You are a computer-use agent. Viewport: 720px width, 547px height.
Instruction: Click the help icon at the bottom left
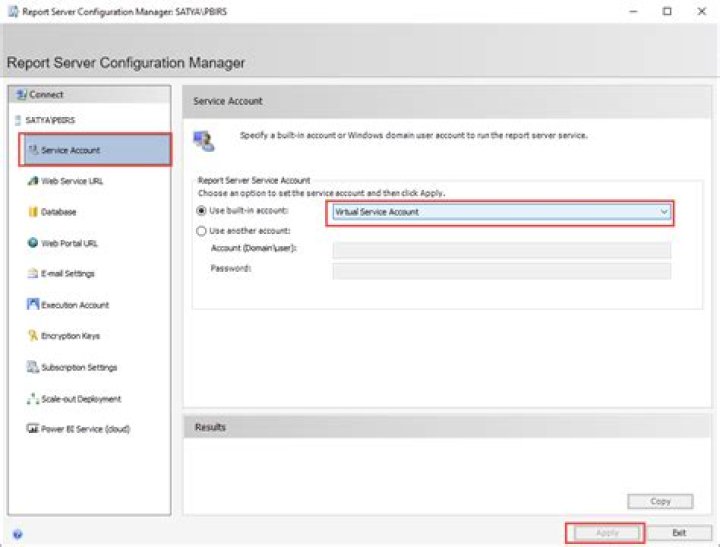17,534
